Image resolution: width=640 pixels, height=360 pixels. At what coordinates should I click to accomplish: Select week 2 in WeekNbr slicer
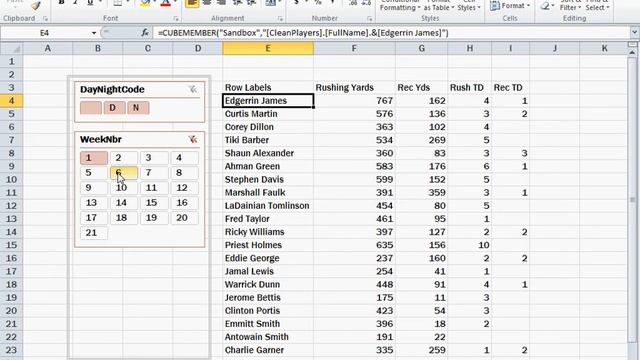124,158
